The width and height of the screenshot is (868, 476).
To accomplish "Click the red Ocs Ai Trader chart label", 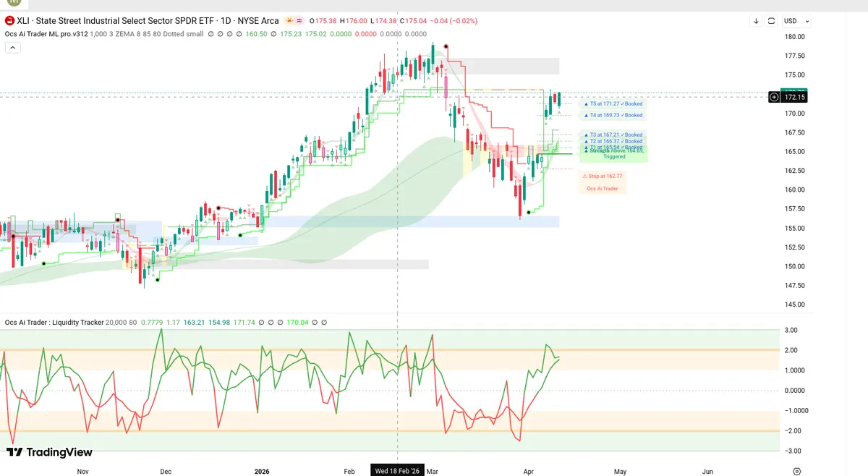I will [x=603, y=188].
